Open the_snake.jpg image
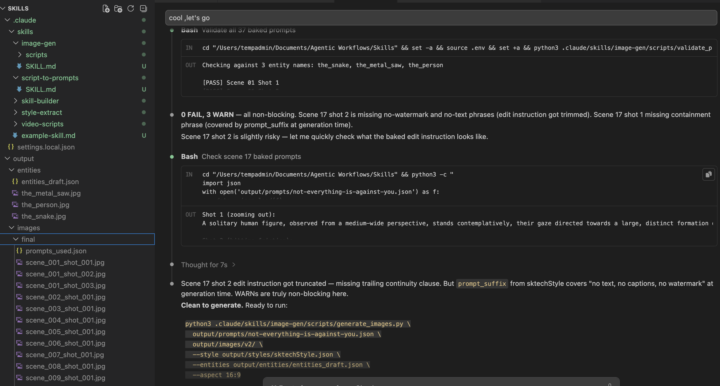720x386 pixels. 44,216
